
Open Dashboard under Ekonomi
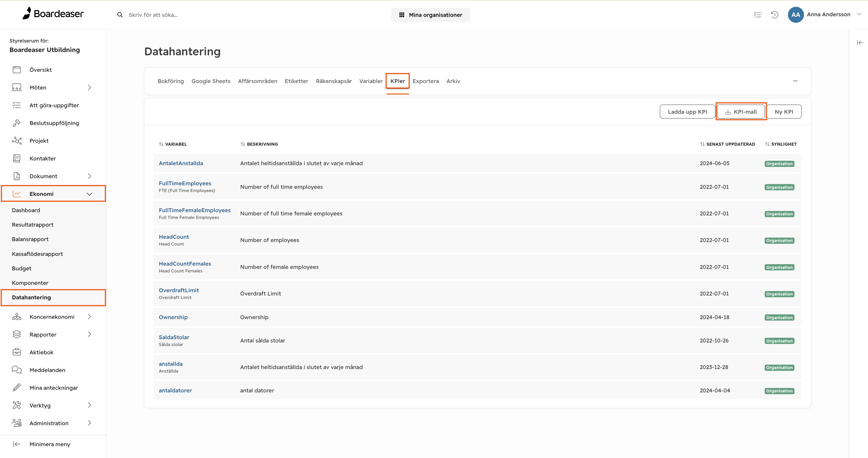(26, 210)
